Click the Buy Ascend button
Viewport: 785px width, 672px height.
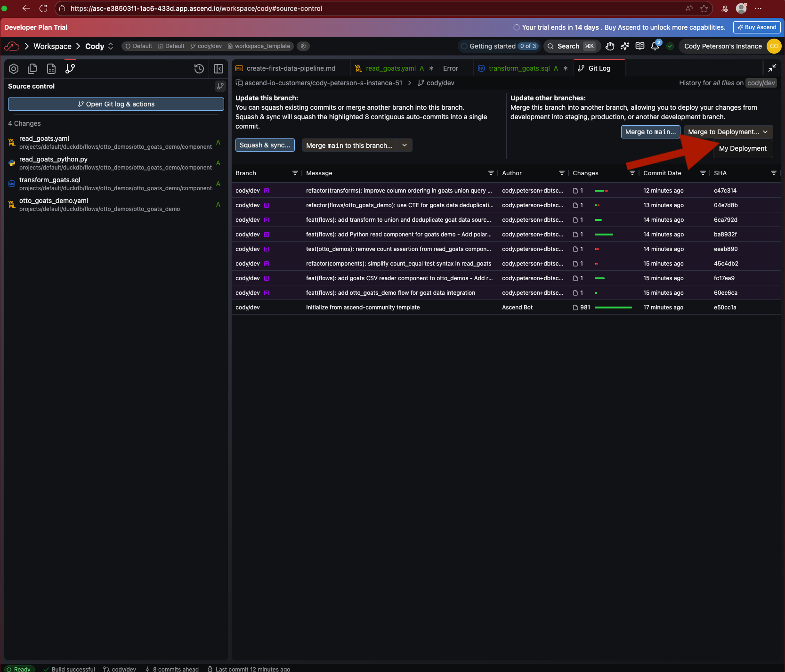coord(756,27)
